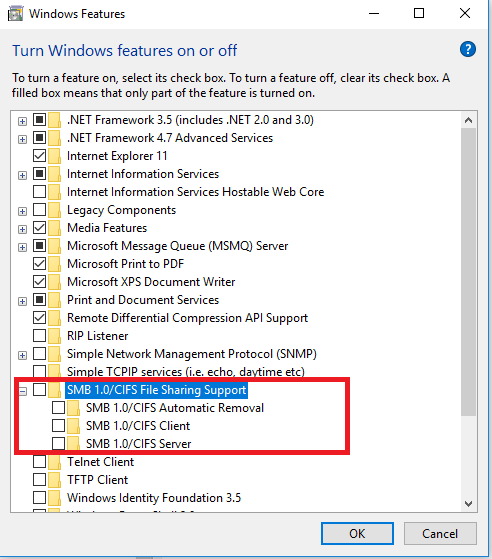The image size is (492, 559).
Task: Click the Windows Features title bar icon
Action: click(x=15, y=14)
